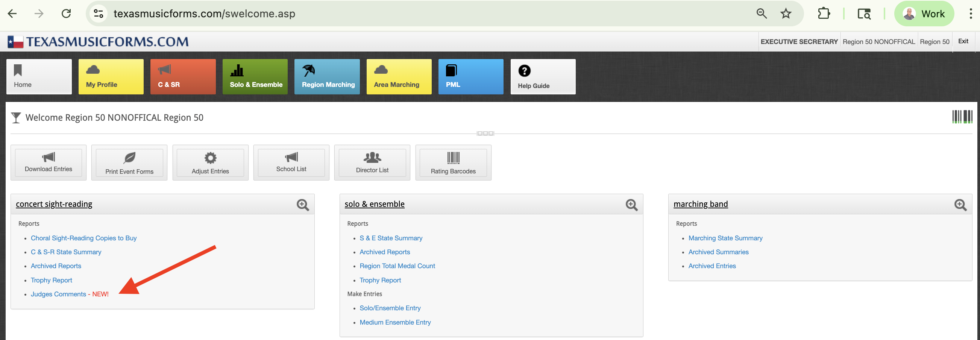Click the EXECUTIVE SECRETARY label in header

(x=799, y=42)
